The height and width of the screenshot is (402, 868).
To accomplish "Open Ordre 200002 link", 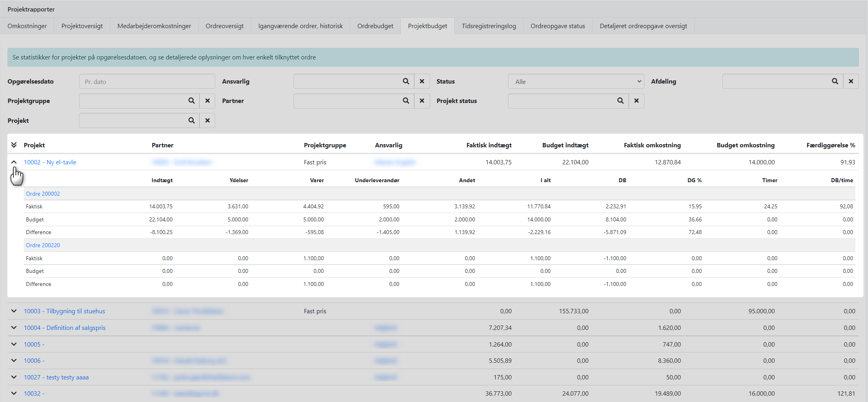I will (x=43, y=194).
